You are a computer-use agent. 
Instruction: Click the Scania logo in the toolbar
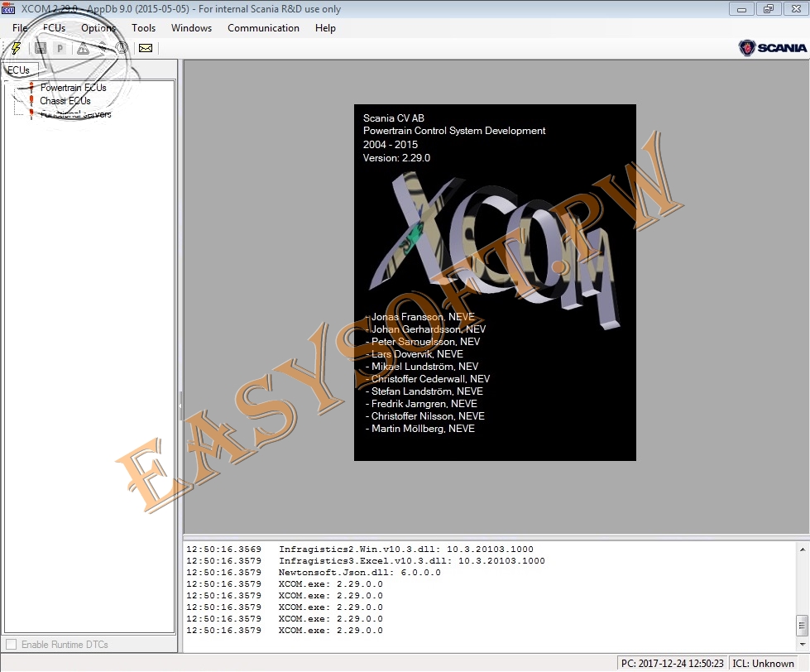click(x=772, y=47)
